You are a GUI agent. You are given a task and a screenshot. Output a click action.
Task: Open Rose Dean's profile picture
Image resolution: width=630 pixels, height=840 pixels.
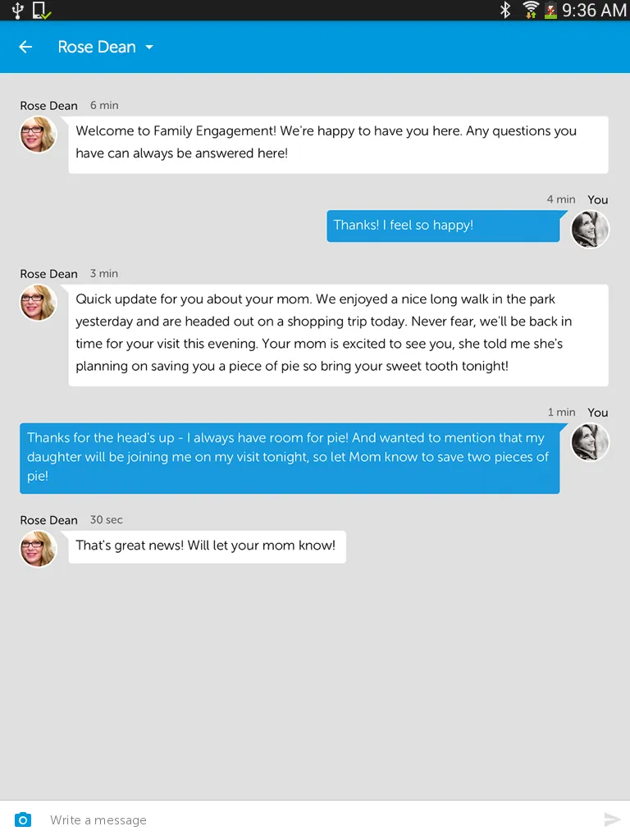(x=38, y=134)
